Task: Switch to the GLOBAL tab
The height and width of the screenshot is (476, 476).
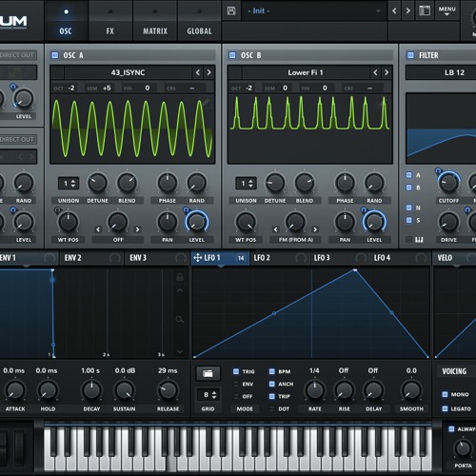Action: (x=199, y=21)
